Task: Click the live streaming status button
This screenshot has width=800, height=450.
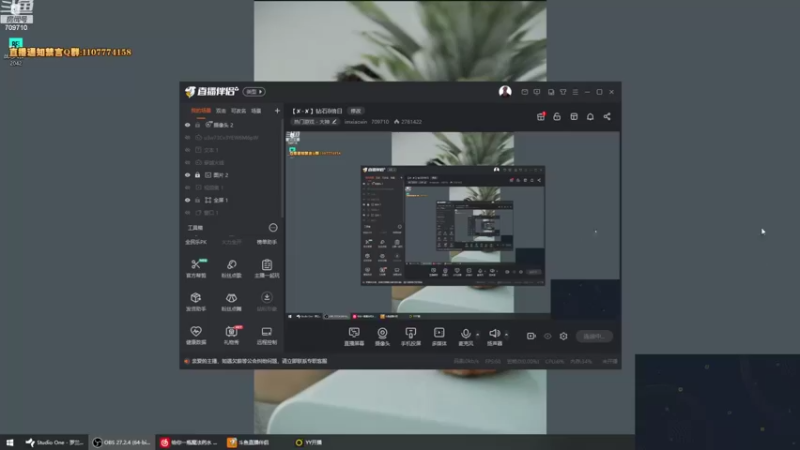Action: click(594, 336)
